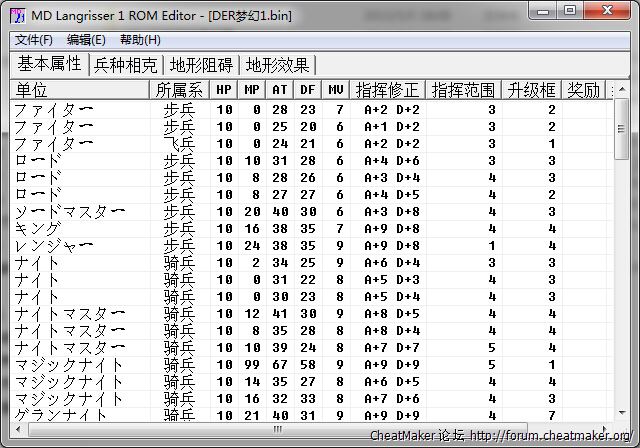Click the 单位 column header

click(x=78, y=90)
